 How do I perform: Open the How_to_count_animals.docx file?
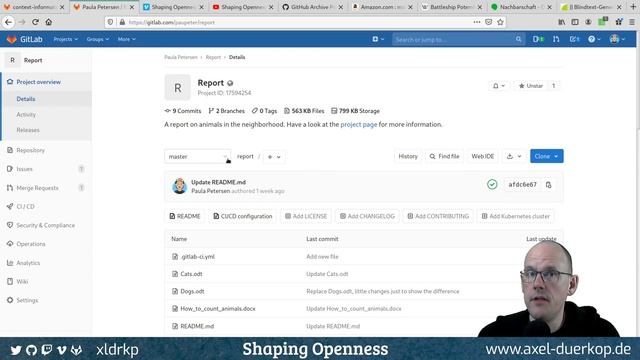click(x=218, y=309)
